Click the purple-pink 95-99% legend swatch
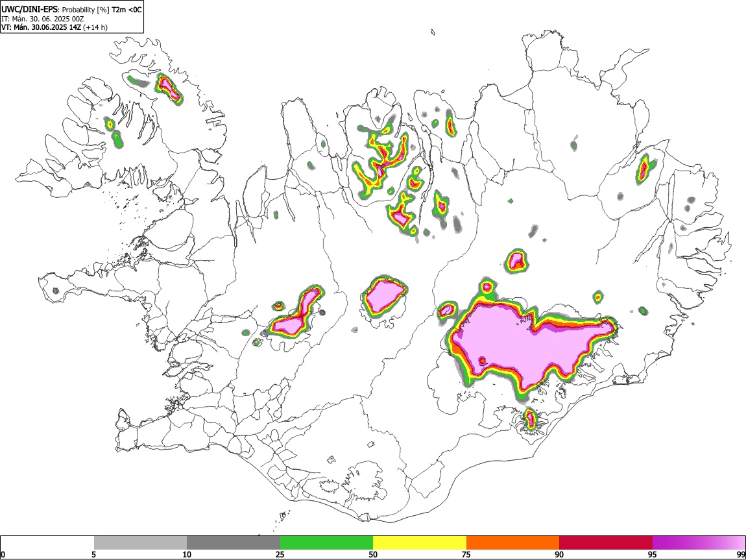The image size is (746, 560). point(699,543)
